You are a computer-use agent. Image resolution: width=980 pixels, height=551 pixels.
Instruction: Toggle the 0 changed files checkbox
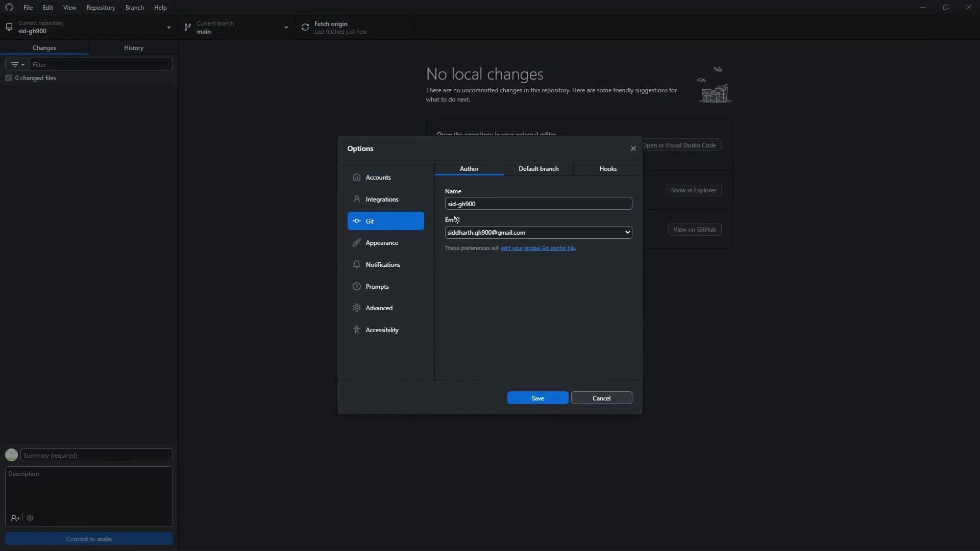click(8, 78)
